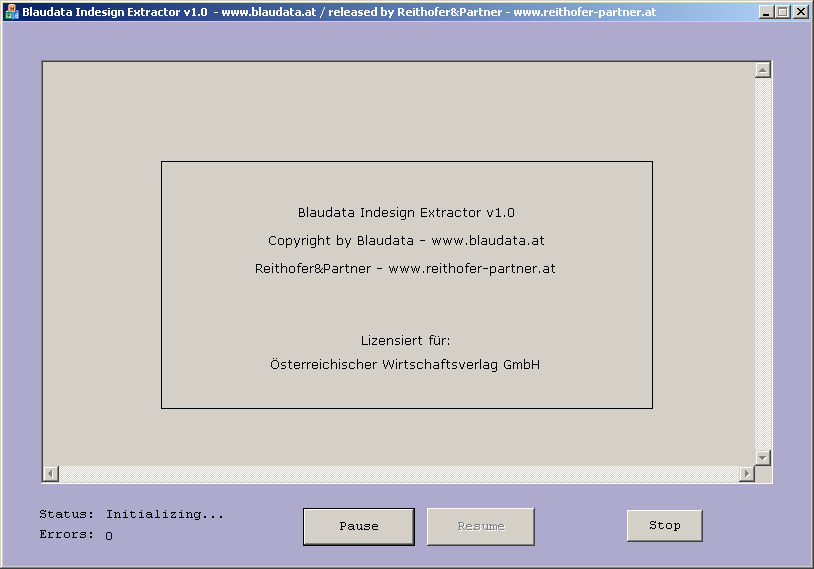Click the application icon in title bar
The width and height of the screenshot is (814, 569).
click(x=11, y=11)
